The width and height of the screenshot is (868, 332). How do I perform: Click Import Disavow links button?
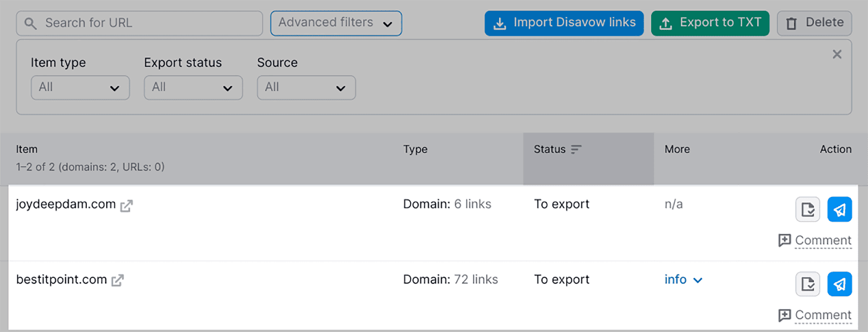pyautogui.click(x=564, y=23)
